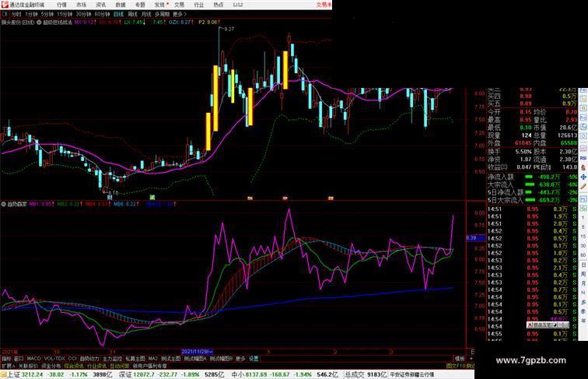Screen dimensions: 588x379
Task: Click the RSI icon in right sidebar
Action: click(583, 159)
